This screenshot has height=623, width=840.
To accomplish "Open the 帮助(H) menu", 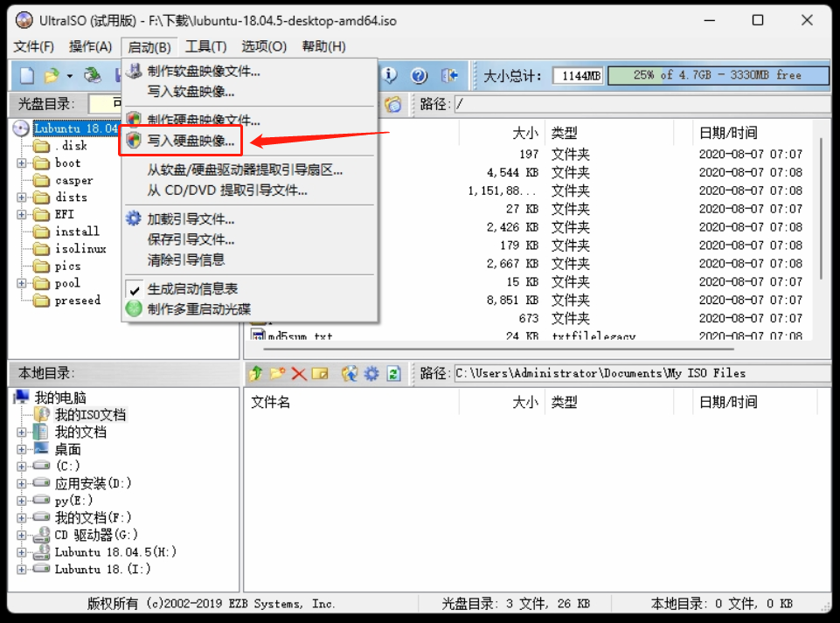I will (323, 46).
